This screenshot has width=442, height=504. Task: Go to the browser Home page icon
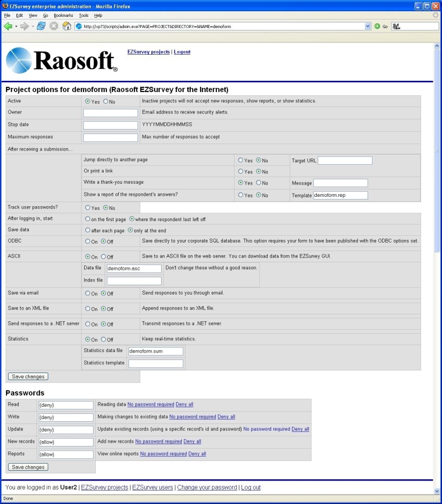(x=67, y=26)
